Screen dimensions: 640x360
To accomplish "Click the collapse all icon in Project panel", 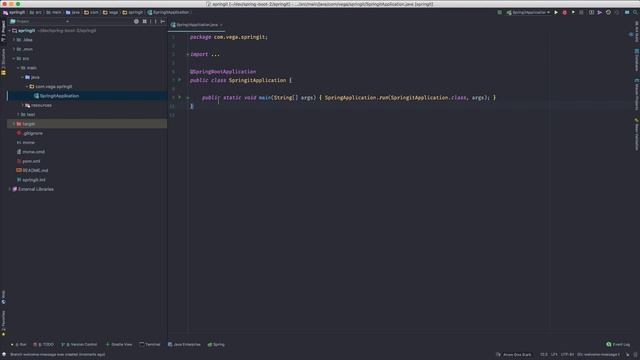I will [x=144, y=21].
